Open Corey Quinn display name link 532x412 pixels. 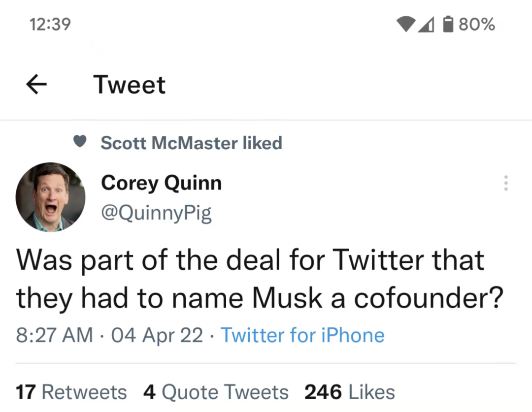(x=161, y=183)
